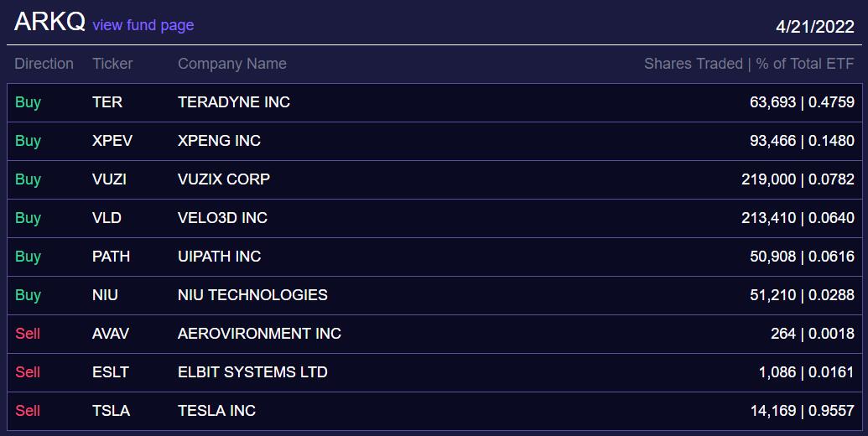Click Buy label in XPENG row

[x=28, y=141]
